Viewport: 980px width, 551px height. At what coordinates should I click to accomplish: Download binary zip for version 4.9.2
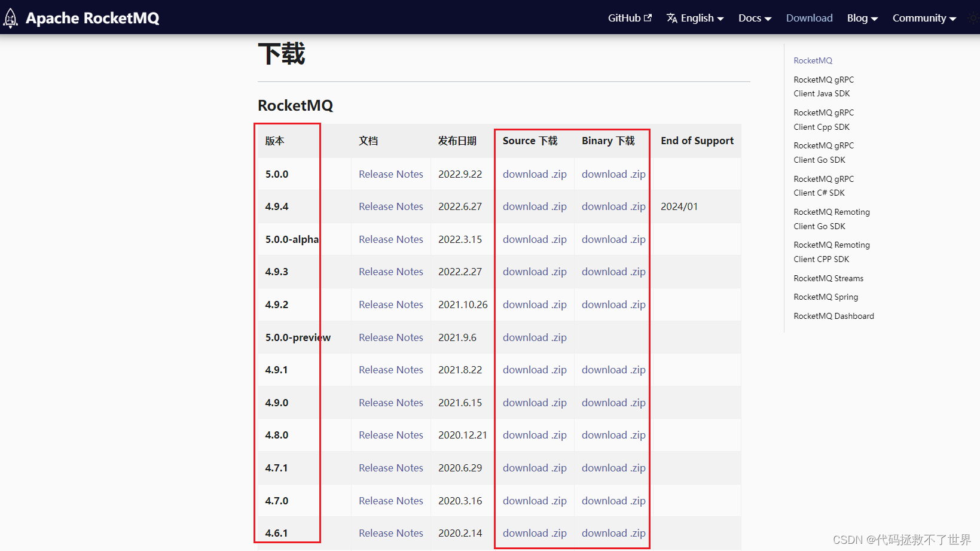pyautogui.click(x=613, y=305)
